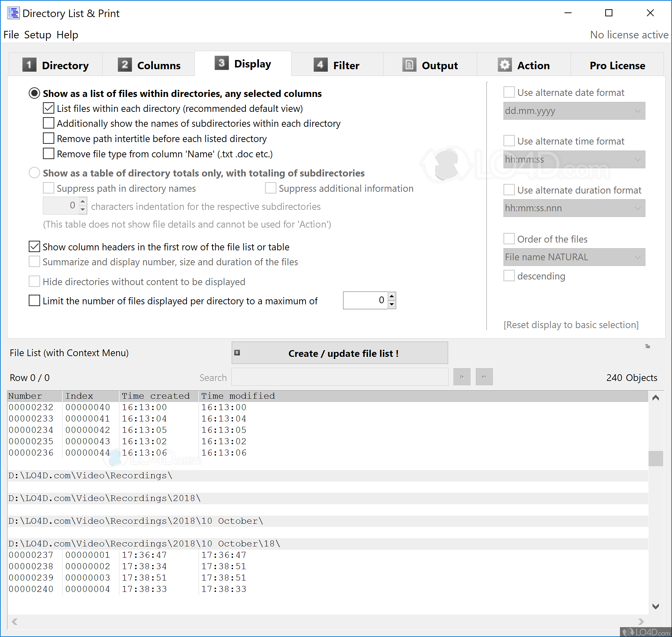This screenshot has width=672, height=637.
Task: Select the row numbered 00000237
Action: click(328, 555)
